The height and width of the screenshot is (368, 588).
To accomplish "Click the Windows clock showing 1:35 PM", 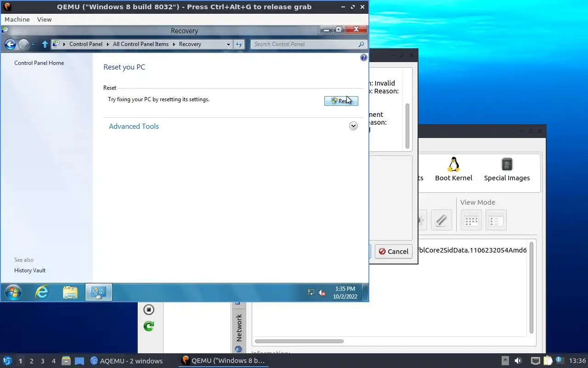I will (345, 293).
